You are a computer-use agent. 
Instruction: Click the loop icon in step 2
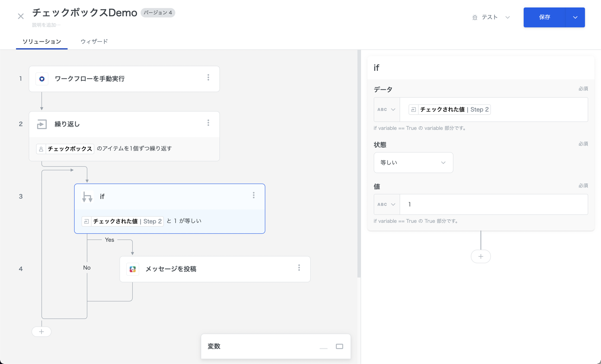(42, 124)
